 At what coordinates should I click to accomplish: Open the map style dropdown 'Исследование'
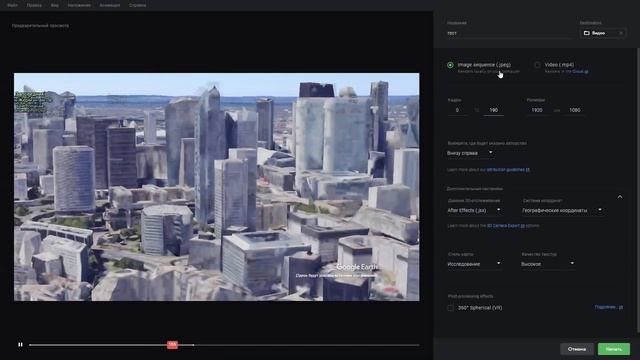pos(474,264)
